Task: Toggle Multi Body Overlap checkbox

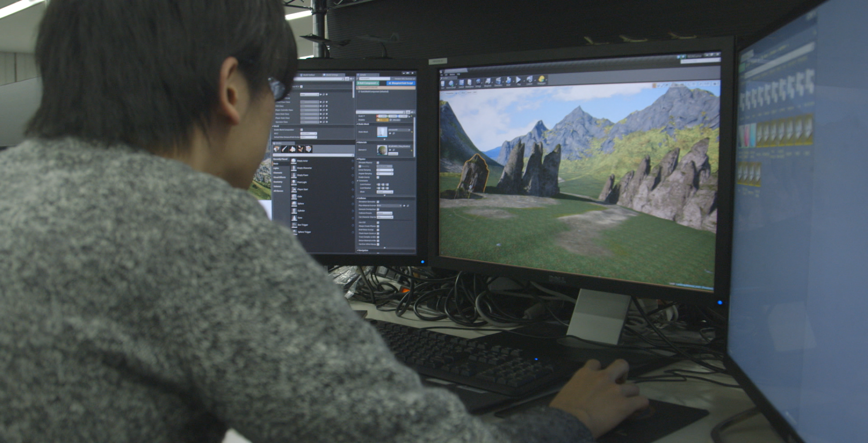Action: tap(378, 230)
